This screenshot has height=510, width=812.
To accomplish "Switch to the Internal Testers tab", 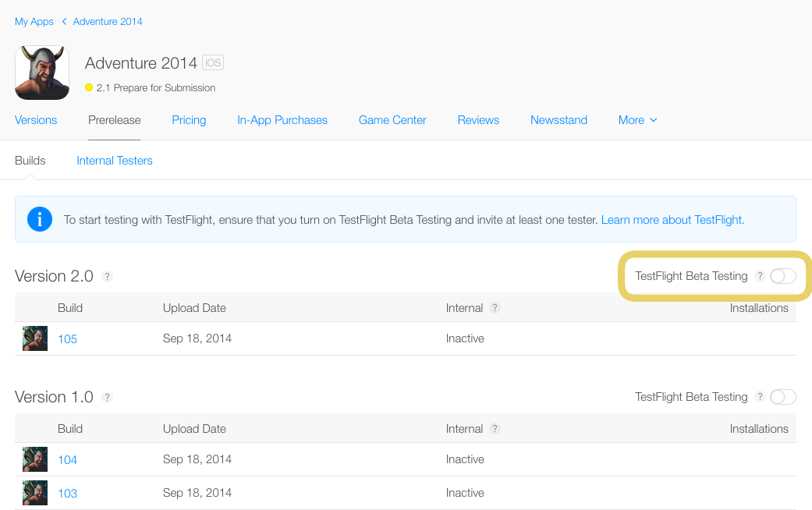I will pyautogui.click(x=115, y=161).
